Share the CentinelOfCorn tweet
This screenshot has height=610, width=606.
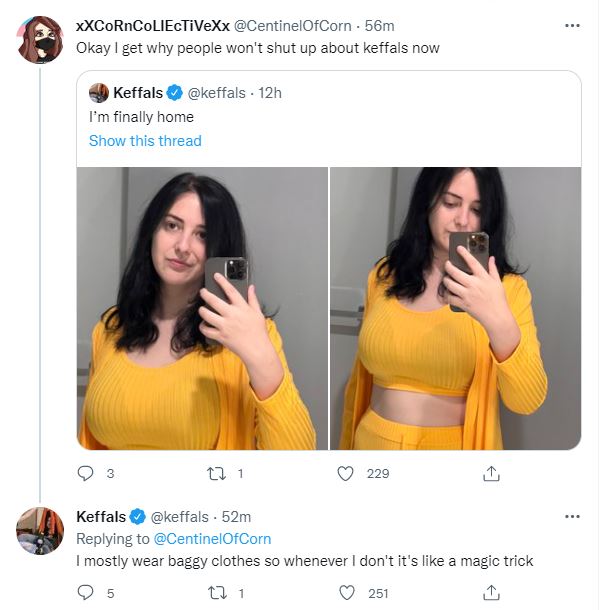pyautogui.click(x=491, y=473)
